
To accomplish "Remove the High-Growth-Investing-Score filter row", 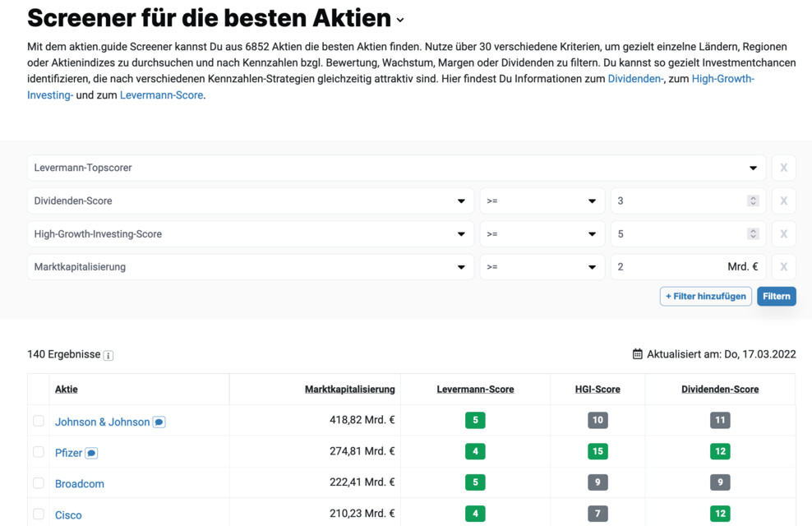I will pyautogui.click(x=783, y=233).
